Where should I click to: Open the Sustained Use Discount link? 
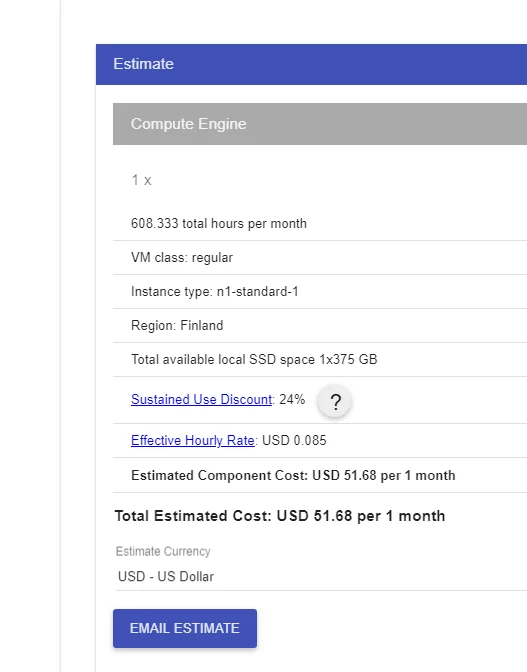pos(201,399)
